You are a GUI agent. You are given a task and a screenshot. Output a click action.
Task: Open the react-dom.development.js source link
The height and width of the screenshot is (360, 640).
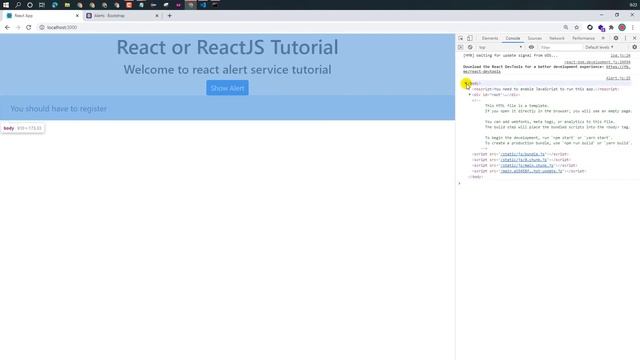597,62
